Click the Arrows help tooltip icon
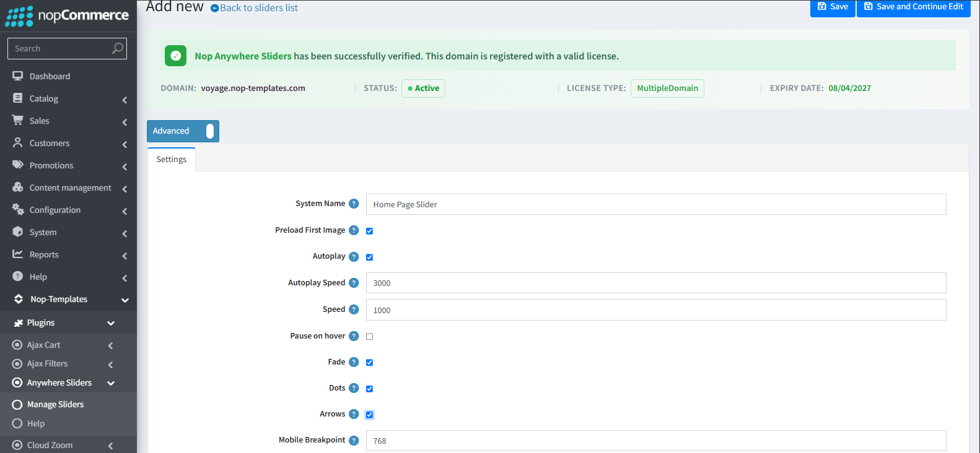 (354, 414)
